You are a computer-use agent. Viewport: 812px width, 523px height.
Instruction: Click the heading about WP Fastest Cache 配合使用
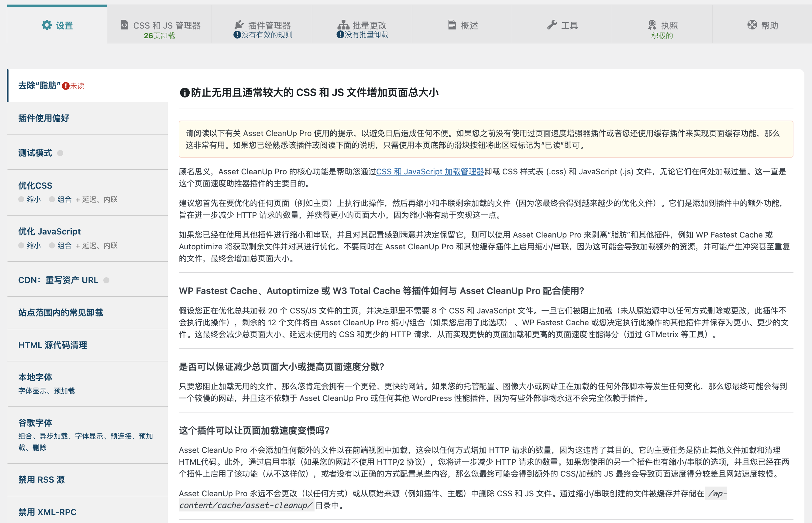[x=381, y=291]
